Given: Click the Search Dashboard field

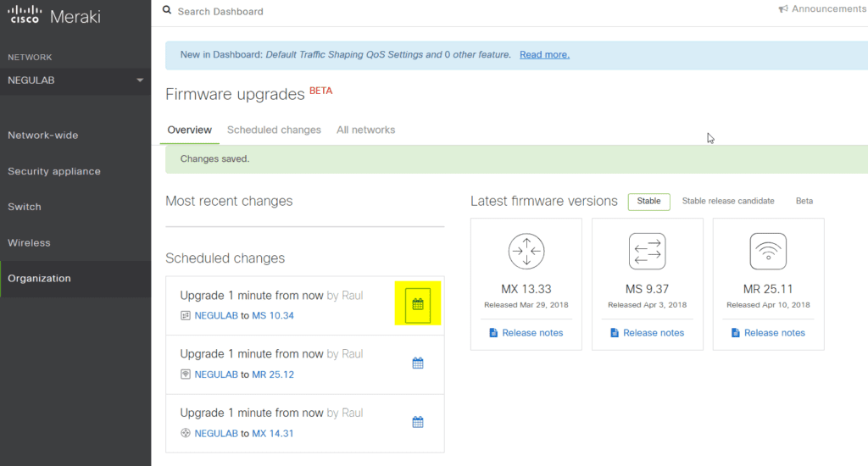Looking at the screenshot, I should click(x=220, y=12).
